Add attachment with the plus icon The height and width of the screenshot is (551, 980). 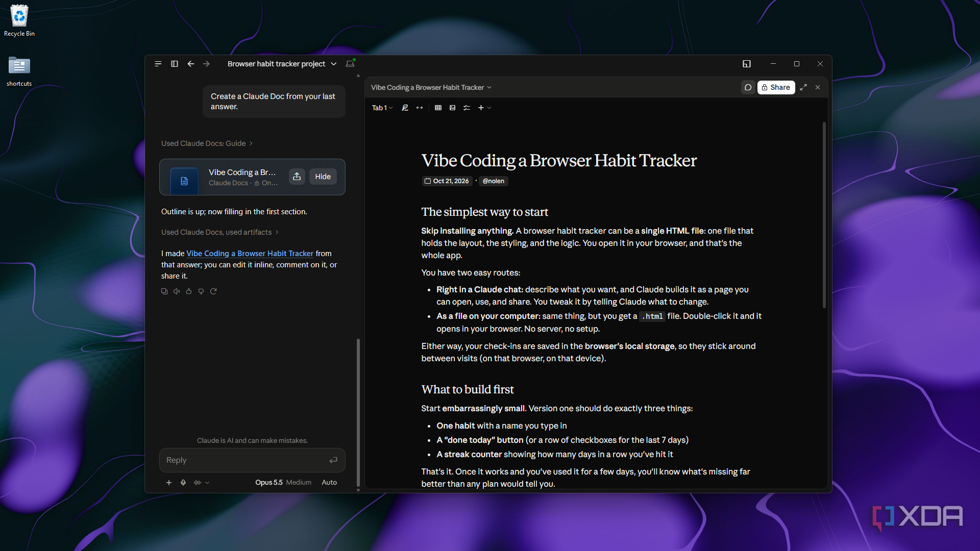tap(169, 483)
